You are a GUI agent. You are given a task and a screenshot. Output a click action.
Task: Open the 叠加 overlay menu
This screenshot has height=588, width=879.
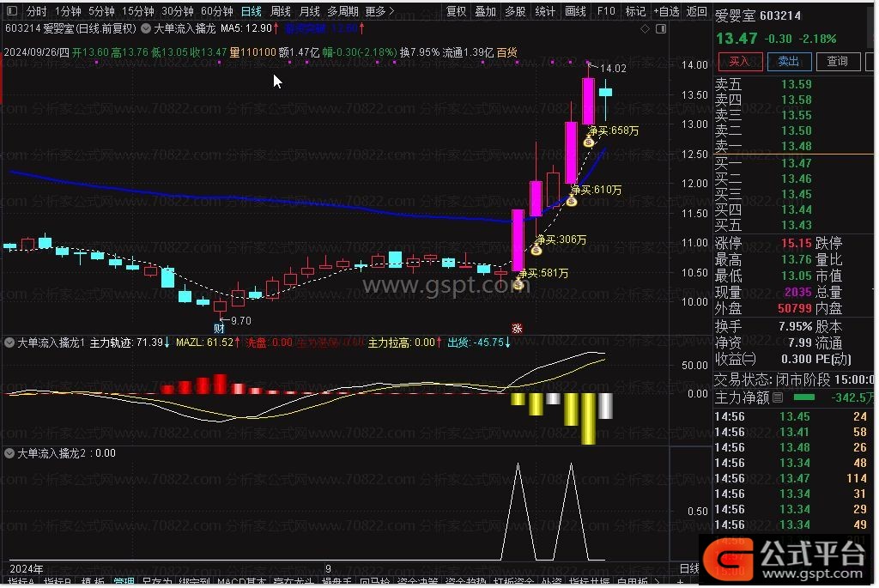click(486, 11)
